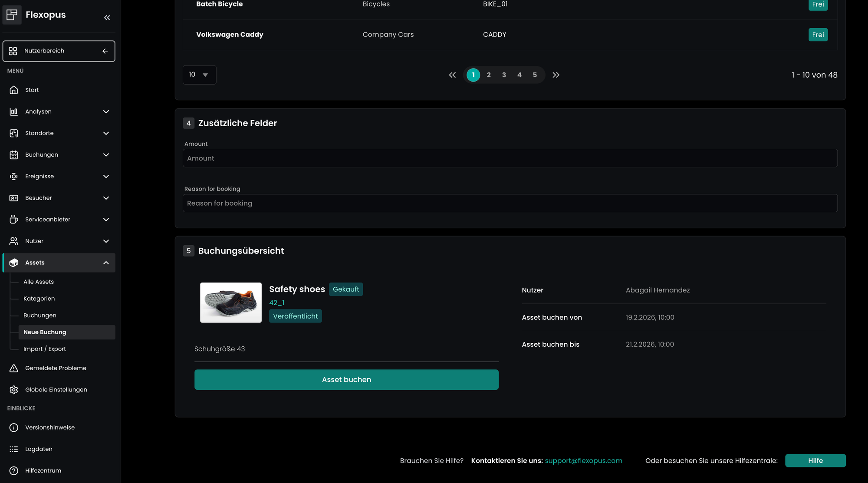Screen dimensions: 868x483
Task: Click the Safety shoes thumbnail image
Action: [231, 302]
